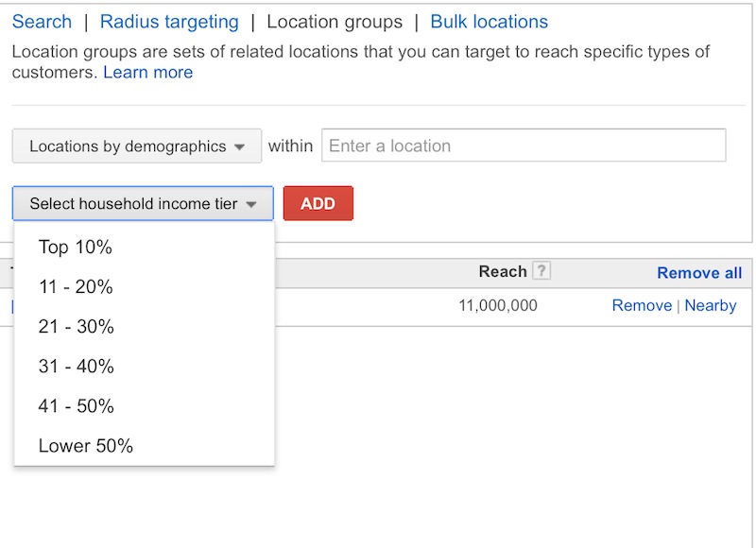Click the Reach help question mark icon
Viewport: 756px width, 548px height.
click(541, 270)
